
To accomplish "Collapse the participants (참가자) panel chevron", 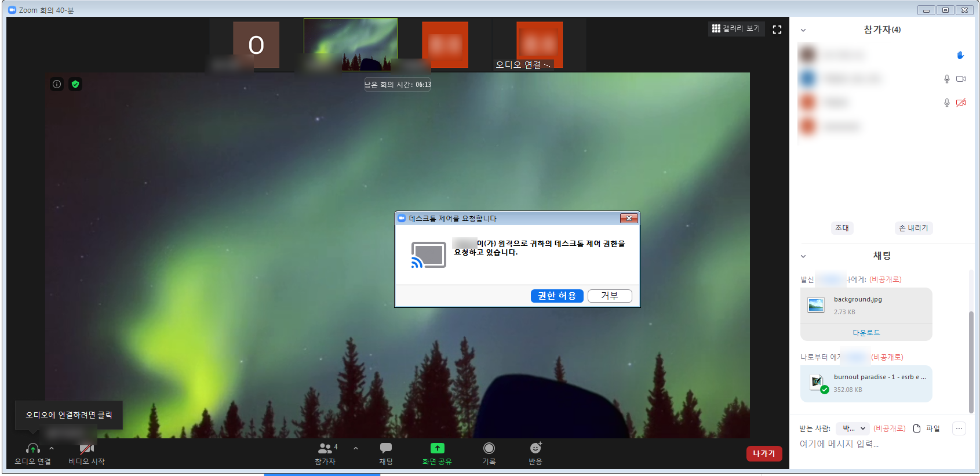I will (803, 30).
